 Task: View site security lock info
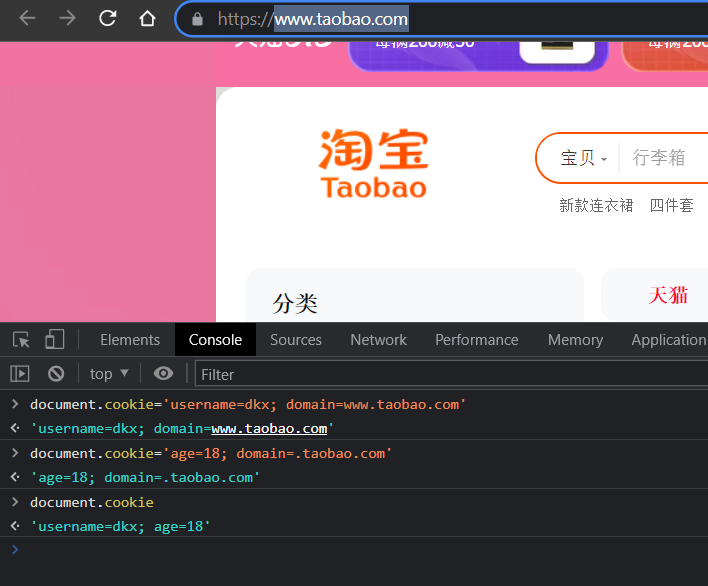pyautogui.click(x=197, y=19)
